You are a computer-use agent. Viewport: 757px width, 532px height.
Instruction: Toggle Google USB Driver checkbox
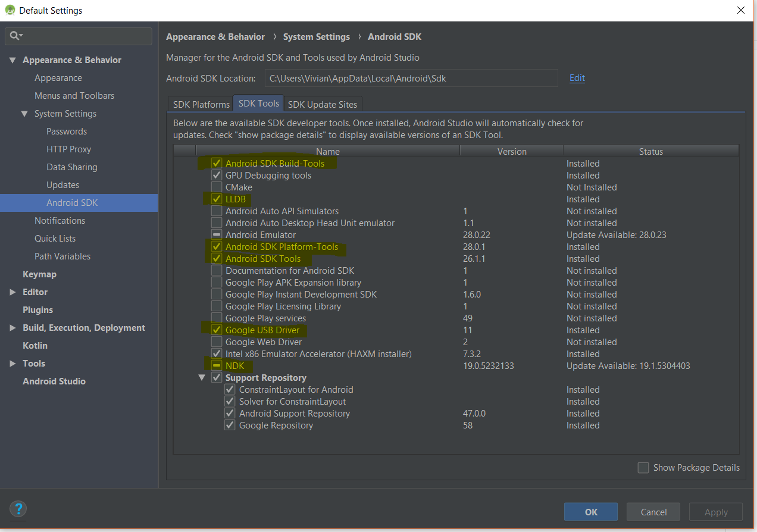pyautogui.click(x=217, y=330)
